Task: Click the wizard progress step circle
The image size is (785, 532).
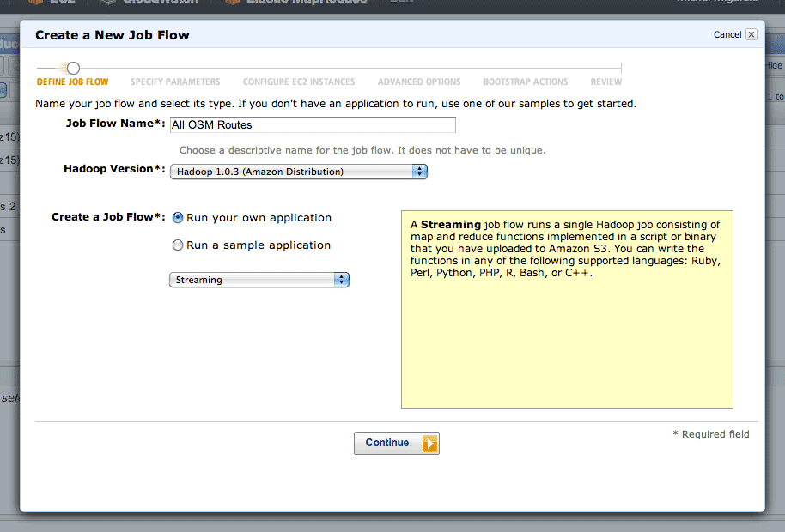Action: [73, 68]
